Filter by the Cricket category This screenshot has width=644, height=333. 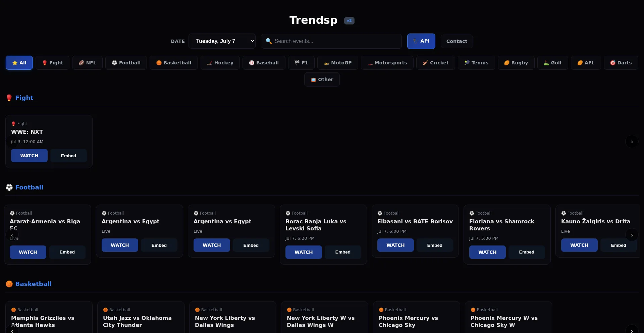(x=436, y=63)
